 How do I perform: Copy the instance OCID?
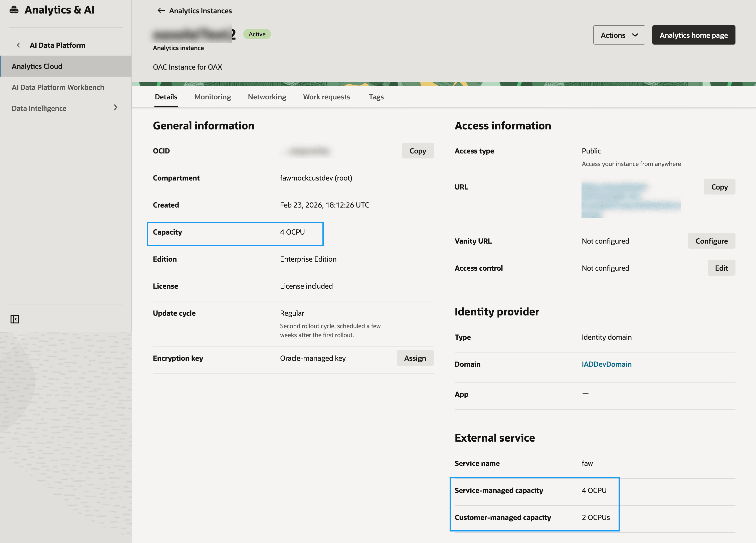coord(418,150)
